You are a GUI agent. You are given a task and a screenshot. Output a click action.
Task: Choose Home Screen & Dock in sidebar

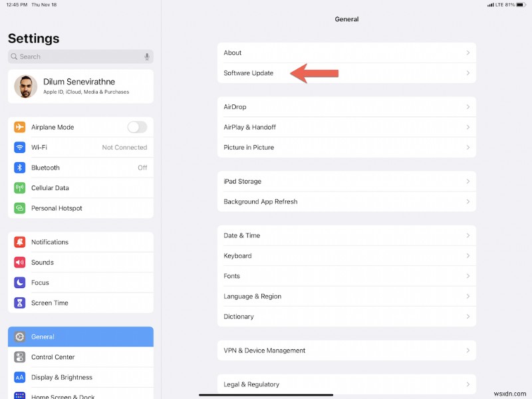(x=80, y=395)
